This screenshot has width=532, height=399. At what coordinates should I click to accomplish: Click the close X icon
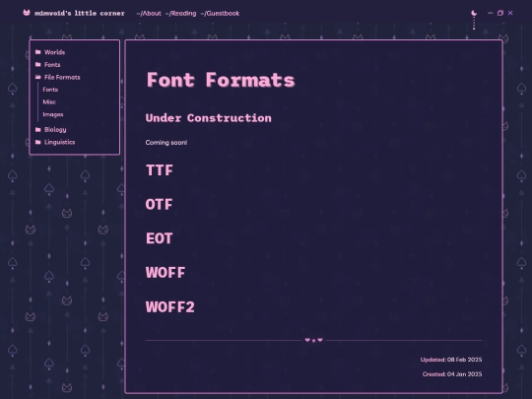pos(510,13)
